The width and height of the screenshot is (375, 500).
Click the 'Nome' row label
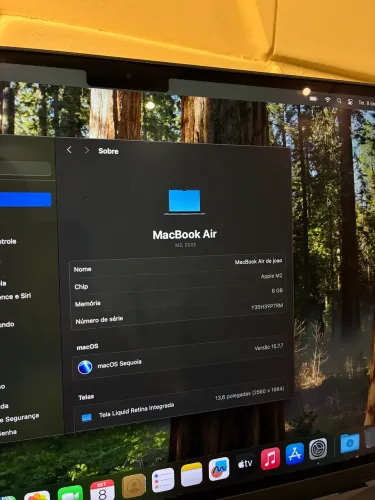(82, 269)
